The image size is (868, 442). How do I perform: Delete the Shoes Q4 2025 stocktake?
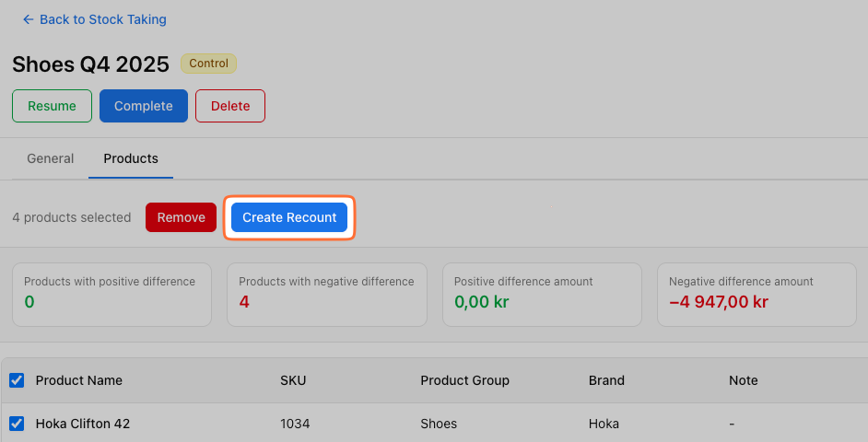(x=229, y=106)
